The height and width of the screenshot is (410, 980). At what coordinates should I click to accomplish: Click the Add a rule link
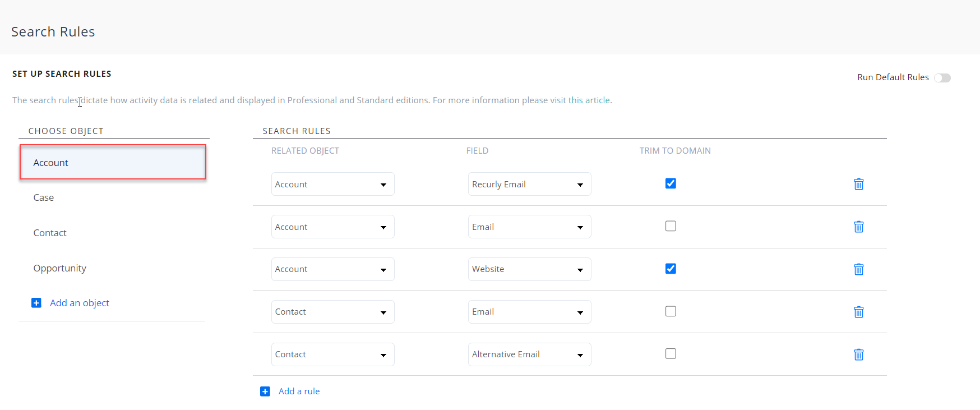coord(299,391)
